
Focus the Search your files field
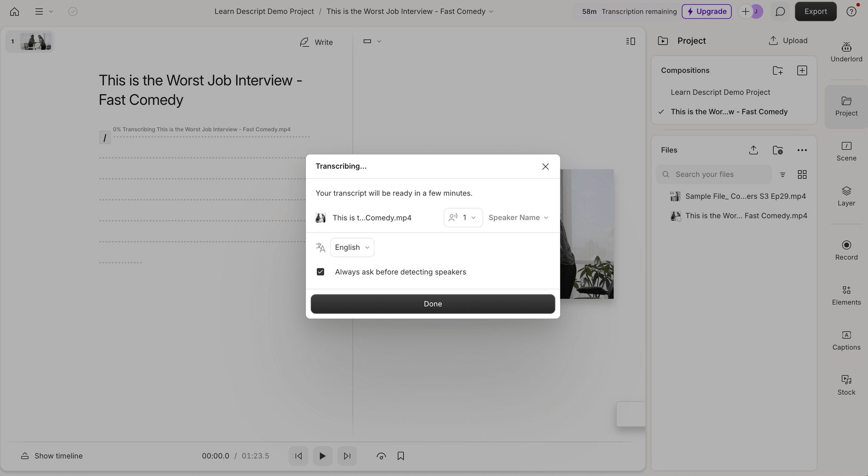[x=714, y=174]
